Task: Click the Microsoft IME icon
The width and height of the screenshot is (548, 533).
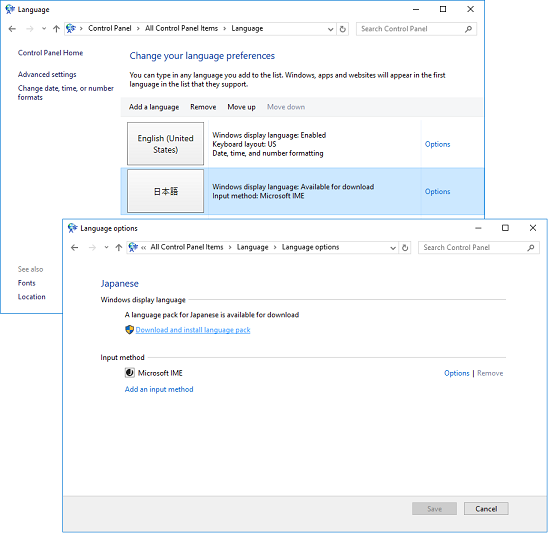Action: [129, 373]
